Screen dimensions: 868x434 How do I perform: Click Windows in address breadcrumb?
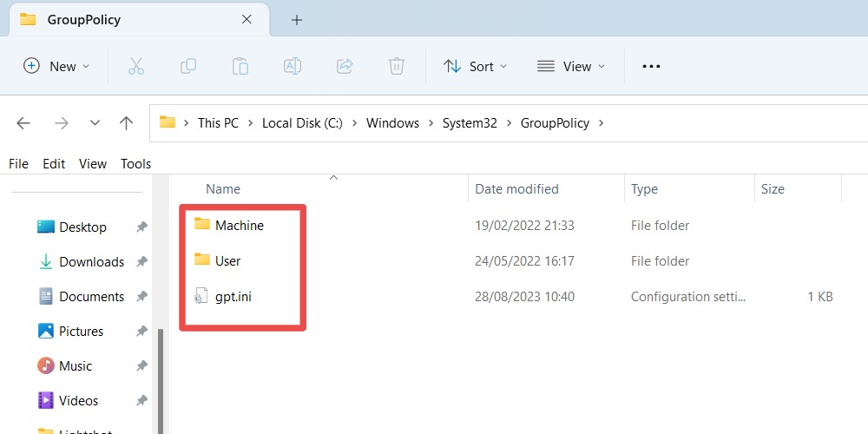point(392,123)
